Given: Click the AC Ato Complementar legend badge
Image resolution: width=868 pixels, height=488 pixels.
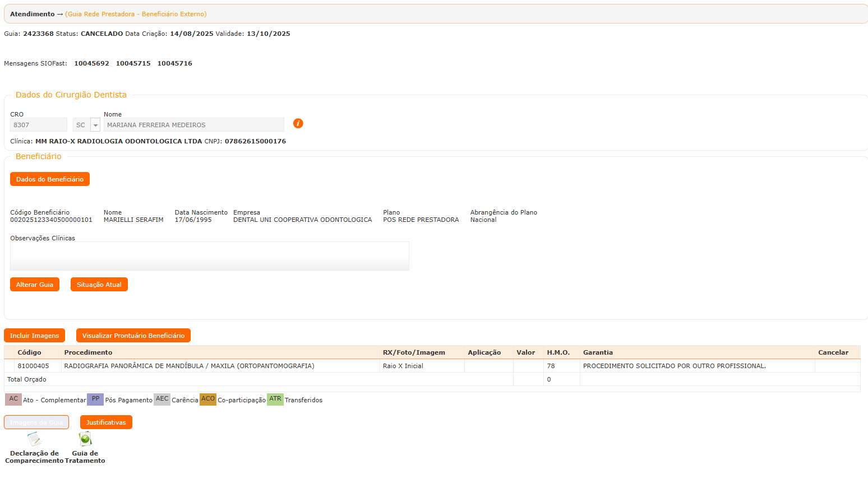Looking at the screenshot, I should pyautogui.click(x=13, y=399).
